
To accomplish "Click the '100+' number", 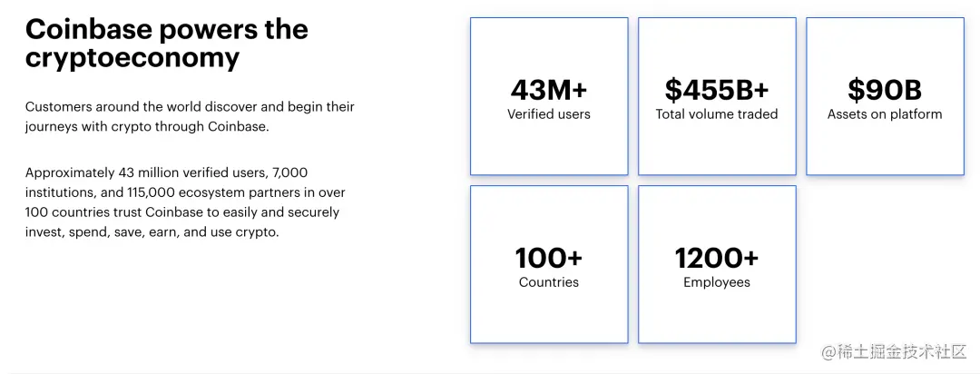I will [x=549, y=259].
